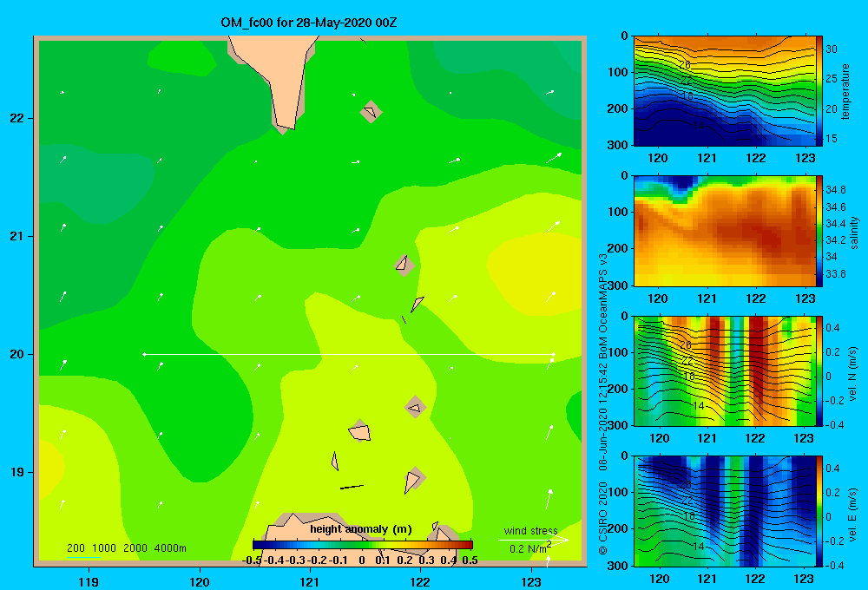Click the "wind stress" legend label

pyautogui.click(x=530, y=530)
